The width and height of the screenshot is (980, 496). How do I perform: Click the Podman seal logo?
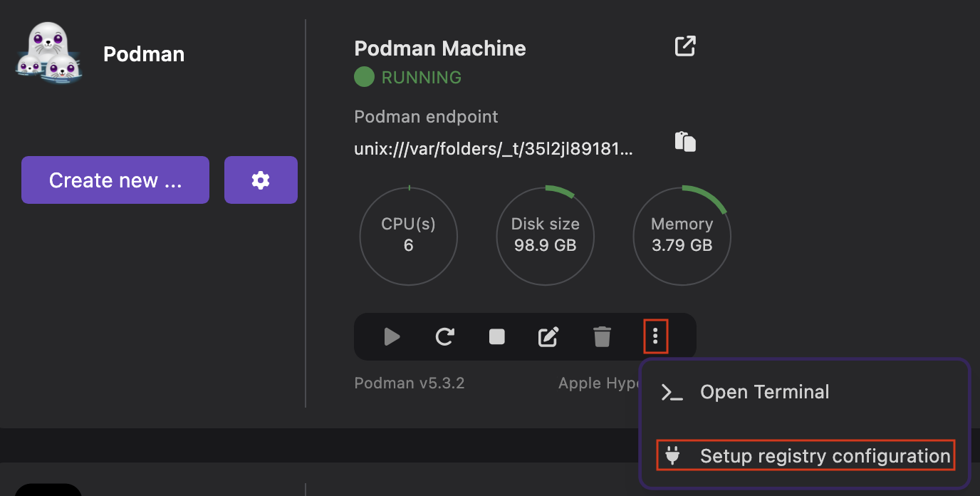pyautogui.click(x=47, y=51)
